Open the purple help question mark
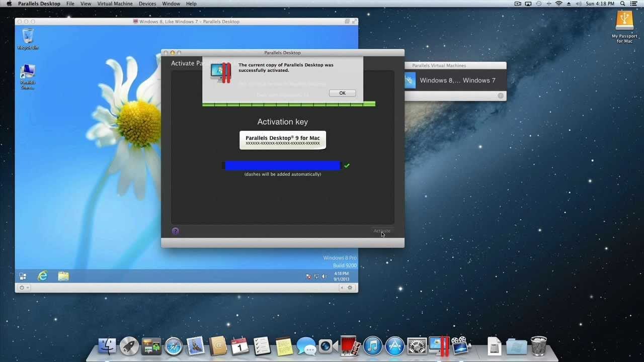Viewport: 644px width, 362px height. (175, 231)
